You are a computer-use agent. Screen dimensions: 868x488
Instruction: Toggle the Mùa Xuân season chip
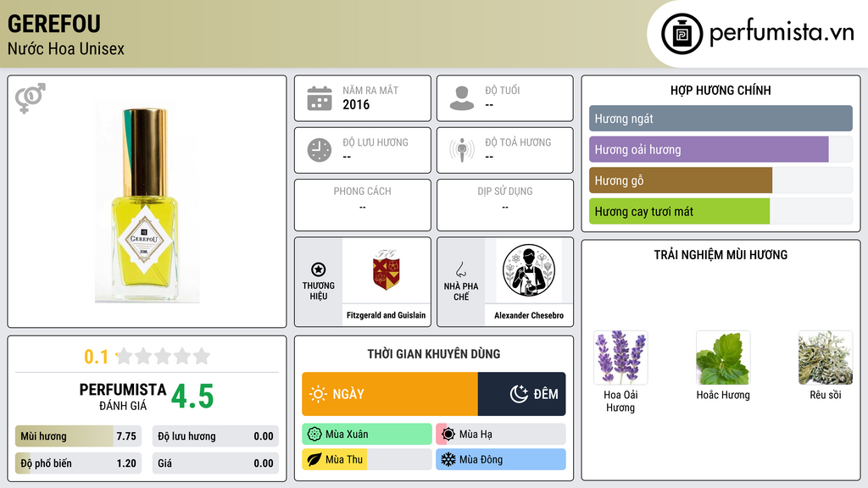[367, 435]
